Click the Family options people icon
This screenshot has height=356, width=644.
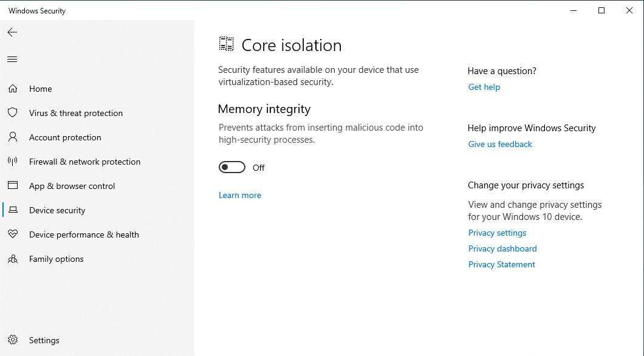[13, 259]
